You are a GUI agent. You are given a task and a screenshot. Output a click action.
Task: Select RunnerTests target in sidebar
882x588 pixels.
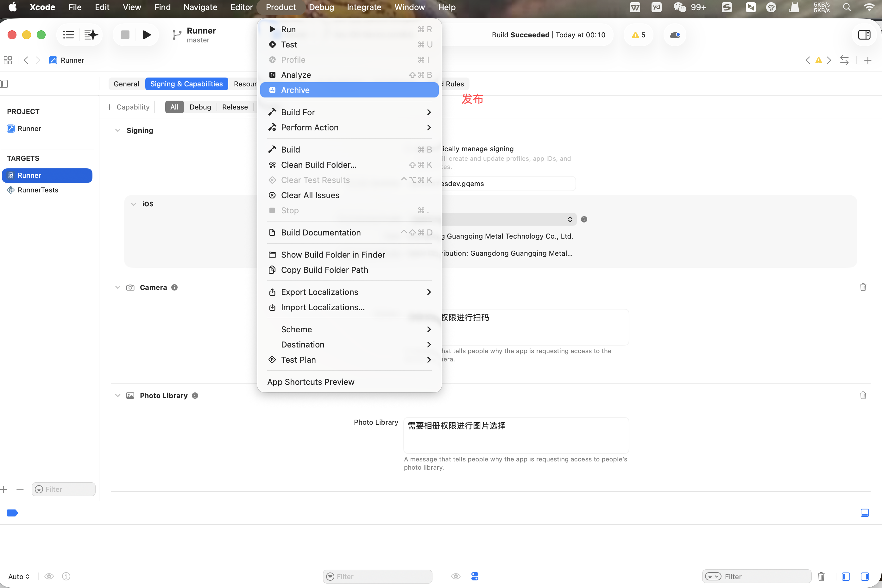(38, 190)
